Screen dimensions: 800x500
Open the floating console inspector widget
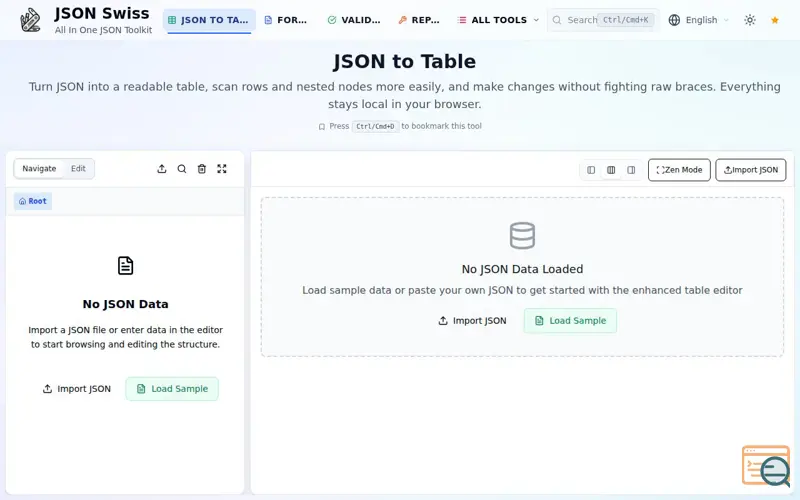point(766,465)
